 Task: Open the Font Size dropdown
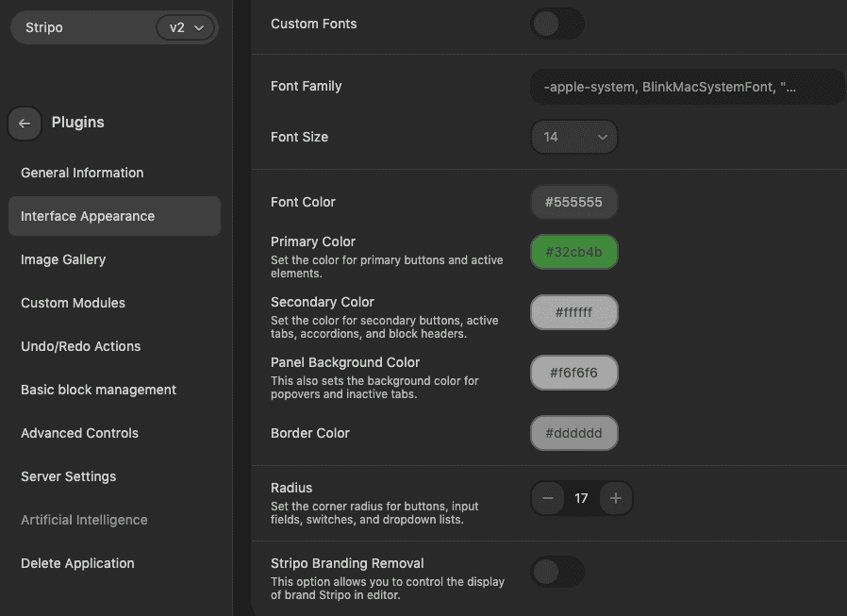pyautogui.click(x=574, y=137)
